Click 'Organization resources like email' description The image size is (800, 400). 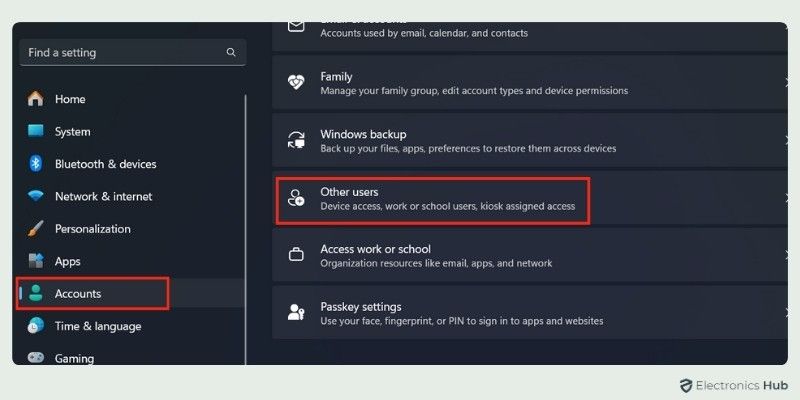436,264
